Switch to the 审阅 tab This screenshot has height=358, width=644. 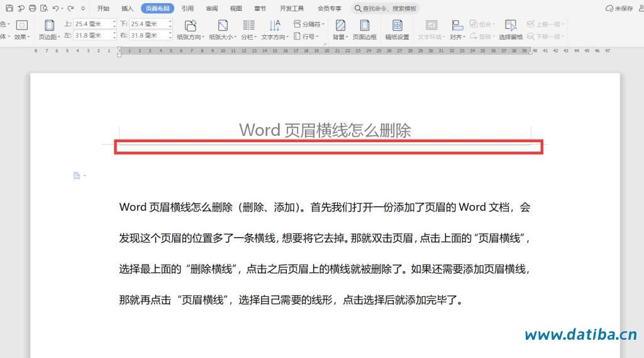click(212, 8)
